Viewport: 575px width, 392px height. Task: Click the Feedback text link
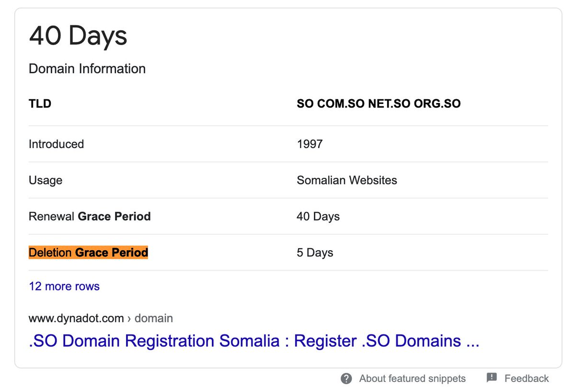click(x=527, y=379)
